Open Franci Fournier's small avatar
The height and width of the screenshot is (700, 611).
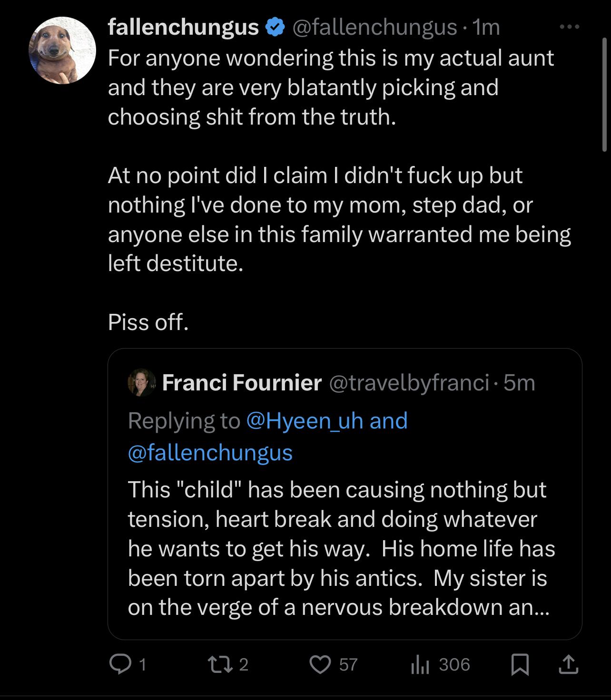click(141, 382)
